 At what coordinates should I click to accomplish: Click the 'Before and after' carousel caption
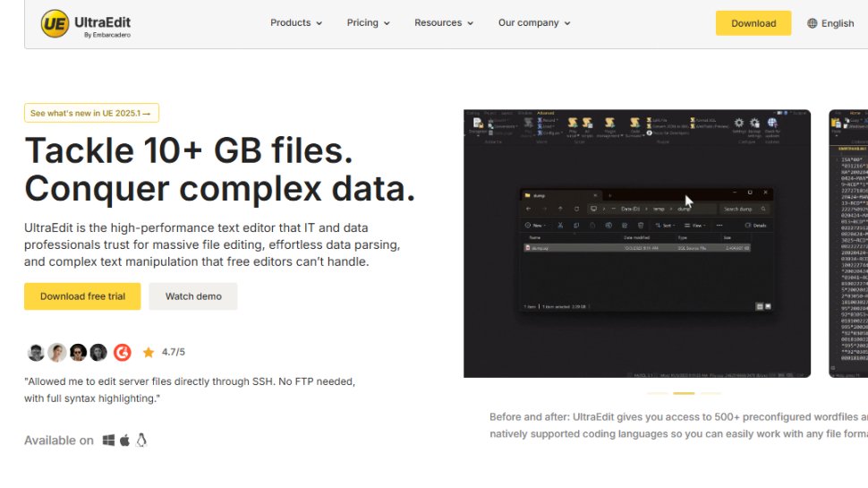pyautogui.click(x=678, y=425)
